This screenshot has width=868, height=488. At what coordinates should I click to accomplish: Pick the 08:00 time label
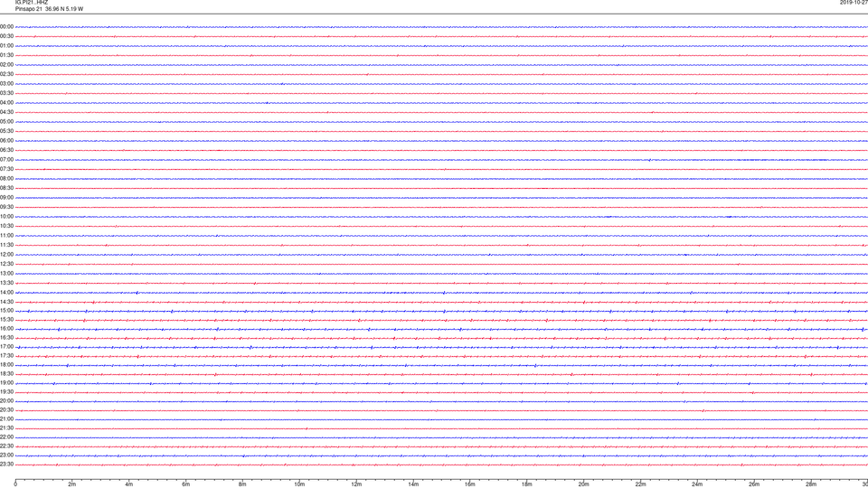(x=6, y=179)
